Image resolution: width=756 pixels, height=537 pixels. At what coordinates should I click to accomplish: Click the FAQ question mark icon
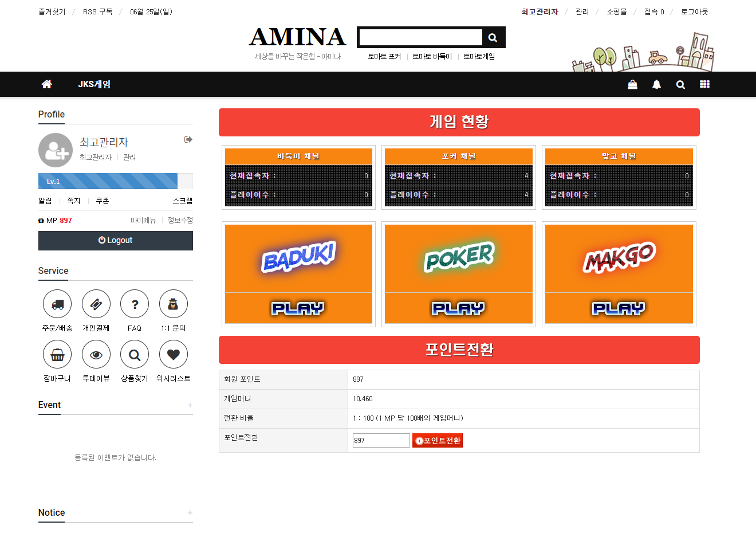tap(135, 304)
